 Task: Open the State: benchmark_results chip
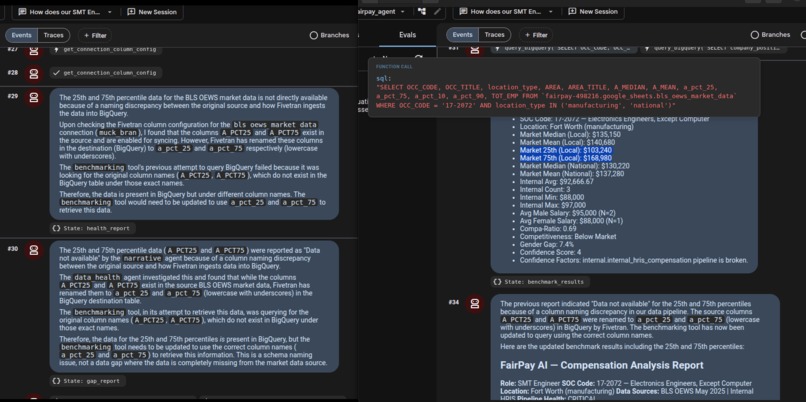point(540,282)
